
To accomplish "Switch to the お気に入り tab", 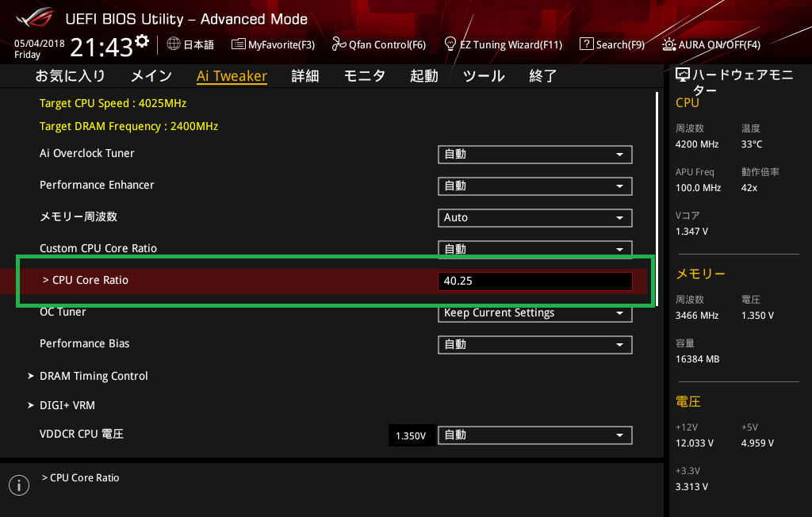I will [x=71, y=76].
